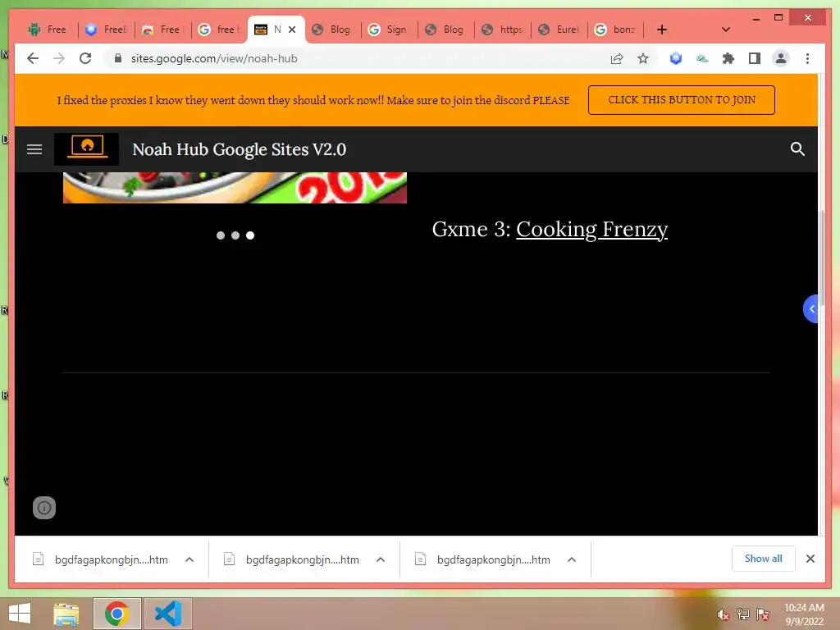
Task: Click 'CLICK THIS BUTTON TO JOIN'
Action: point(682,99)
